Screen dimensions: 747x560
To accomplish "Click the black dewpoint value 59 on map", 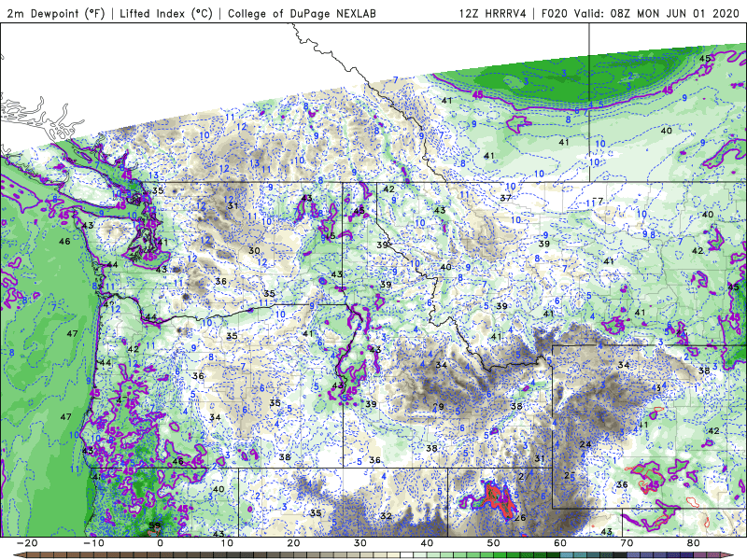I will (154, 525).
